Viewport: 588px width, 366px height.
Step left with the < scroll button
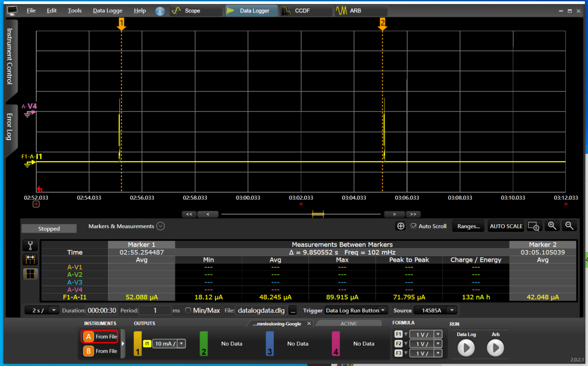[x=208, y=214]
